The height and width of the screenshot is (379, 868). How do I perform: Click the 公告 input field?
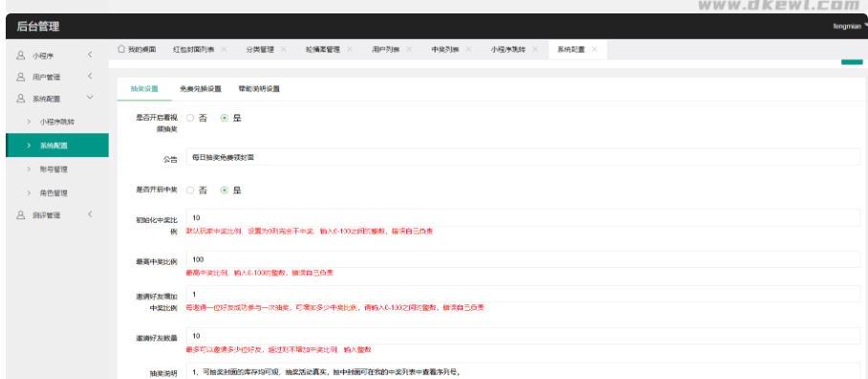point(523,157)
